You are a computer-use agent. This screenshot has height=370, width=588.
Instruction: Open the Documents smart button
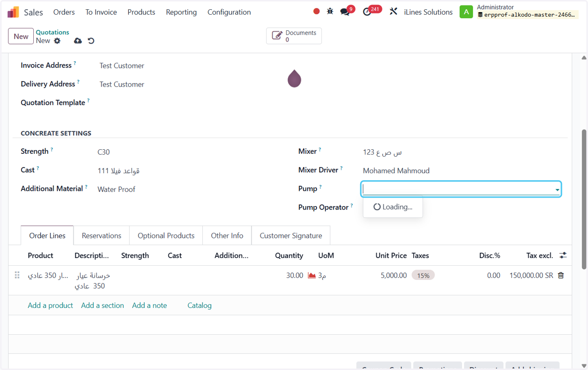click(x=294, y=36)
